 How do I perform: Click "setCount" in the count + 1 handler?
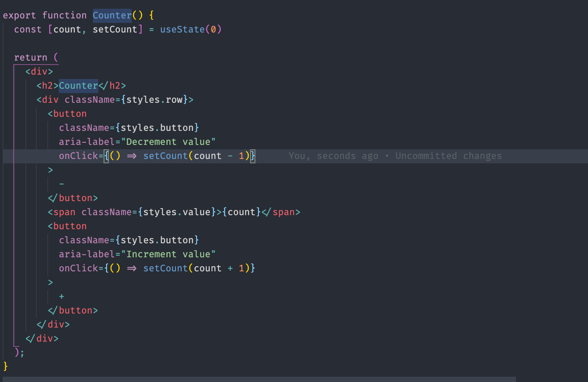click(165, 268)
